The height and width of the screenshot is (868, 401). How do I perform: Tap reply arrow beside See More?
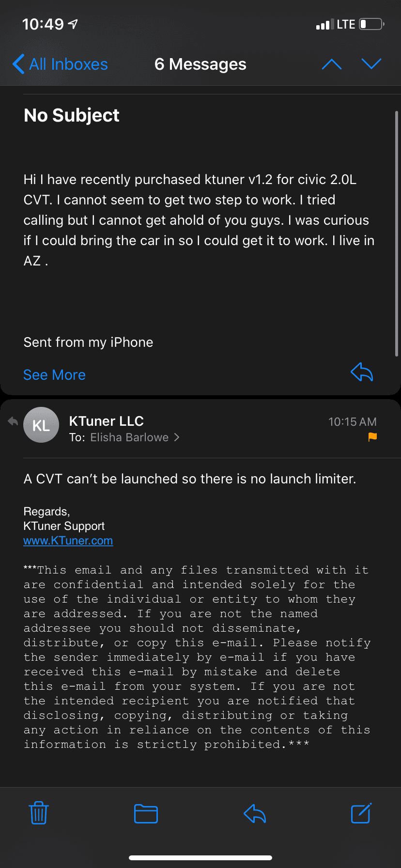click(362, 372)
